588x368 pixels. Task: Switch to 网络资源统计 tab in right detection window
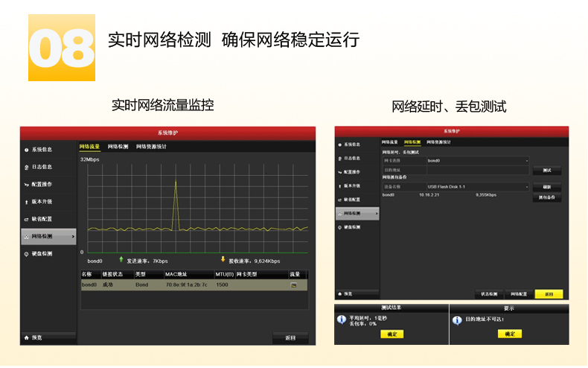[x=438, y=142]
